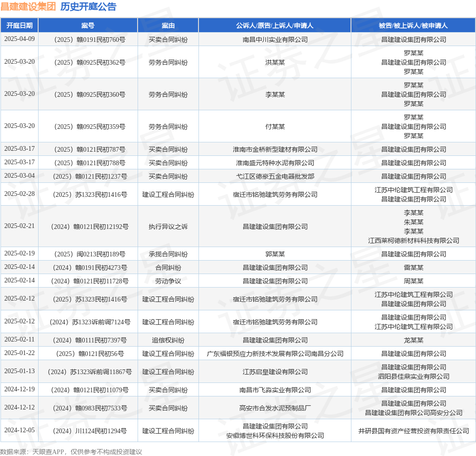Click the 执行异议之诉 case cause
This screenshot has width=476, height=456.
click(x=168, y=227)
